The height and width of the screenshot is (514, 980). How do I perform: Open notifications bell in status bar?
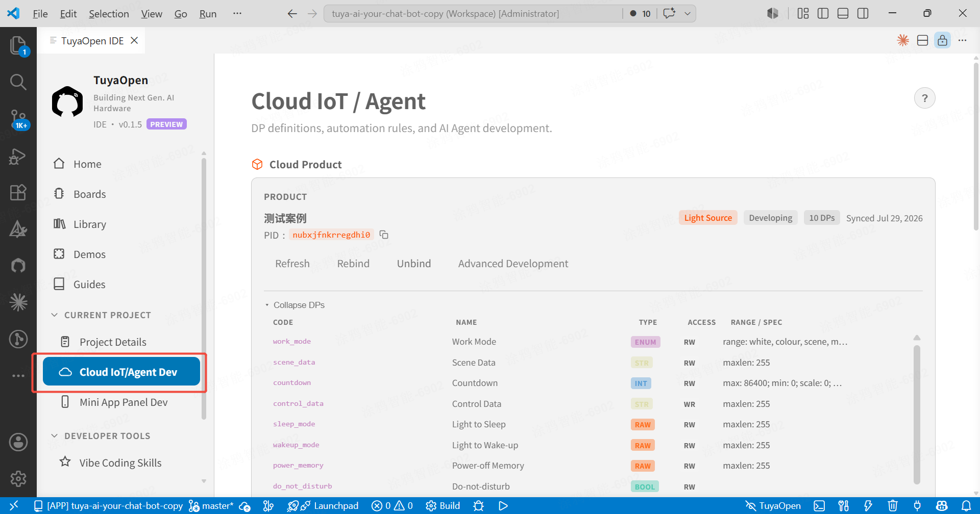(966, 506)
